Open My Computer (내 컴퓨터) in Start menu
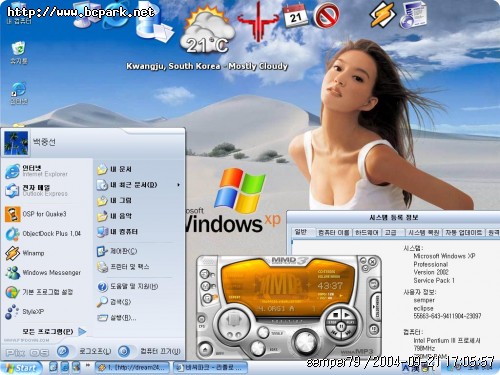 140,232
